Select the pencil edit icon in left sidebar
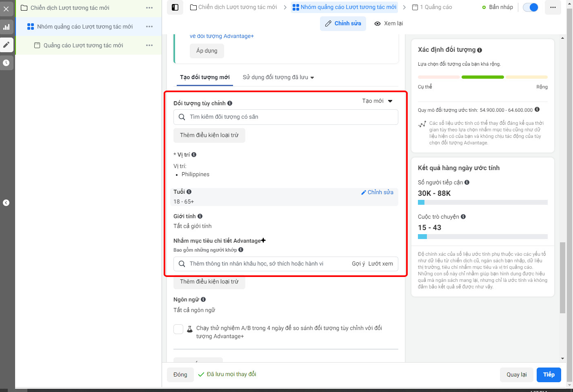Viewport: 573px width, 392px height. [6, 45]
